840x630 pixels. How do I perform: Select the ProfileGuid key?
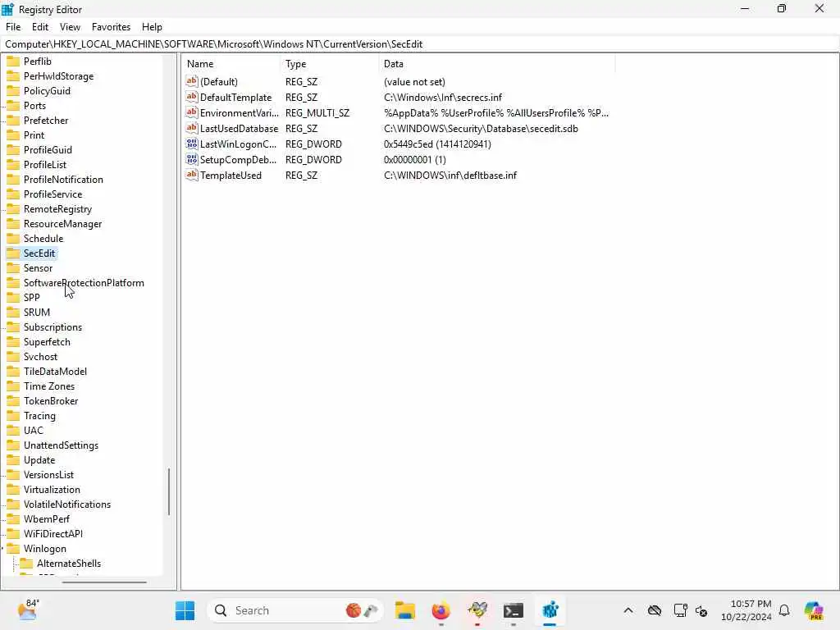click(48, 150)
